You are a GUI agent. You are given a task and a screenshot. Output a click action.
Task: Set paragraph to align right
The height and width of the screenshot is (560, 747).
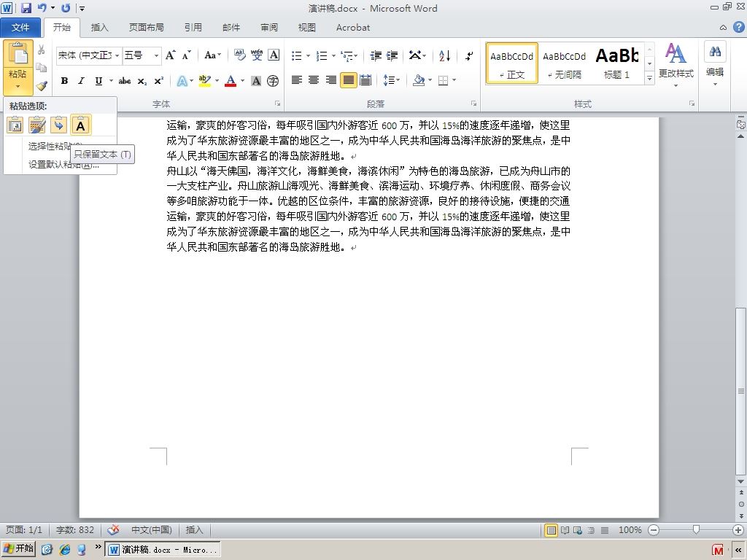(331, 80)
